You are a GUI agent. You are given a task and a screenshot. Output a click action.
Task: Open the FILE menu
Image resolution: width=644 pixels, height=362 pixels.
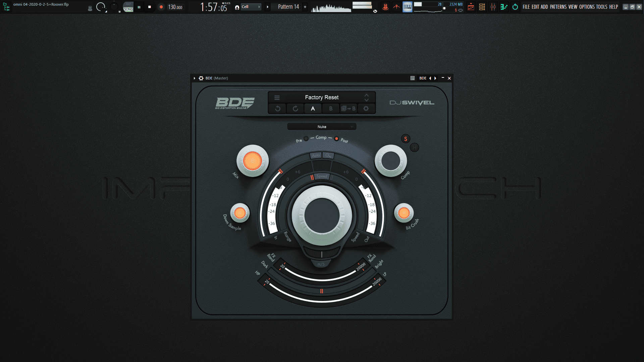tap(526, 7)
